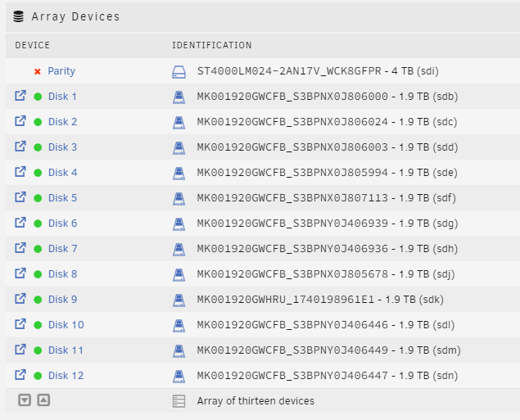
Task: Open Disk 1 device settings link
Action: [x=62, y=97]
